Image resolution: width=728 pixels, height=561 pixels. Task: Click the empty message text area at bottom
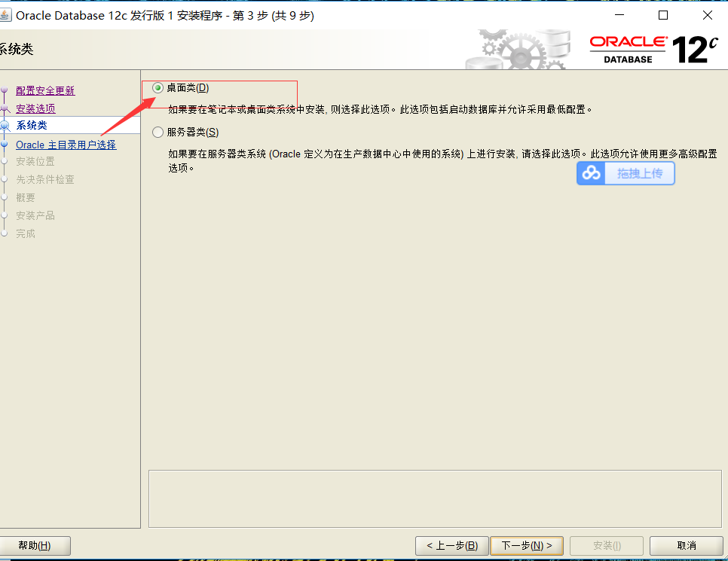tap(435, 498)
